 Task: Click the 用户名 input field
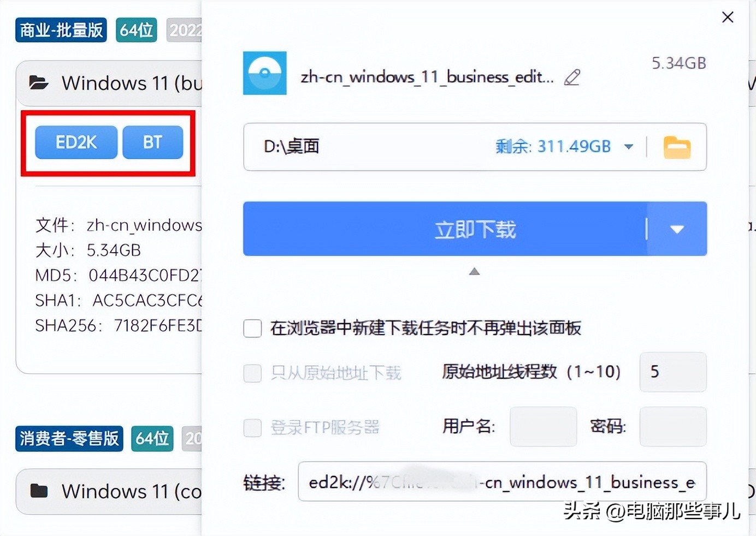point(543,426)
